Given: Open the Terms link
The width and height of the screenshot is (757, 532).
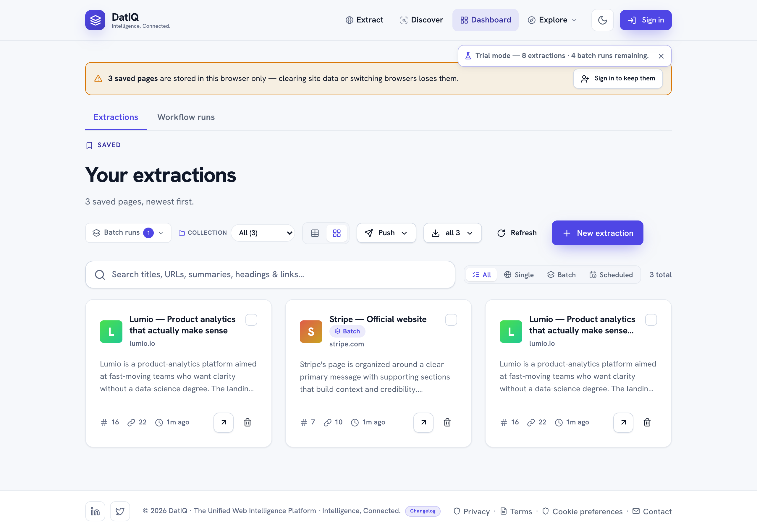Looking at the screenshot, I should 516,511.
